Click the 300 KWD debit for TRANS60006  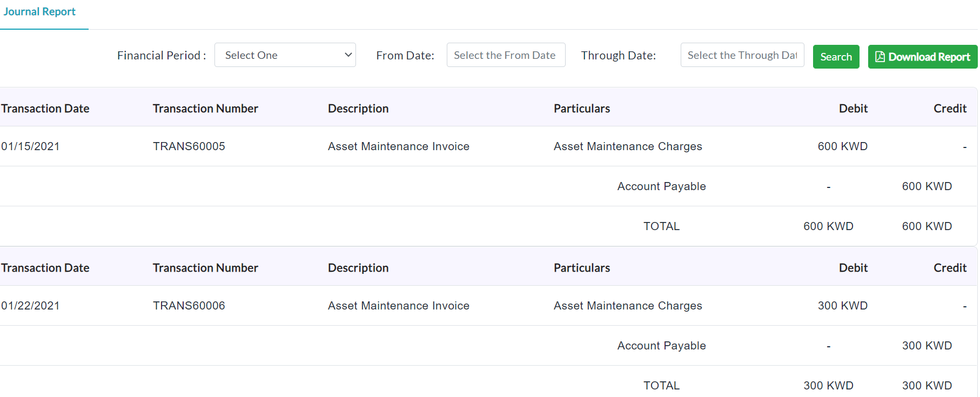(842, 306)
